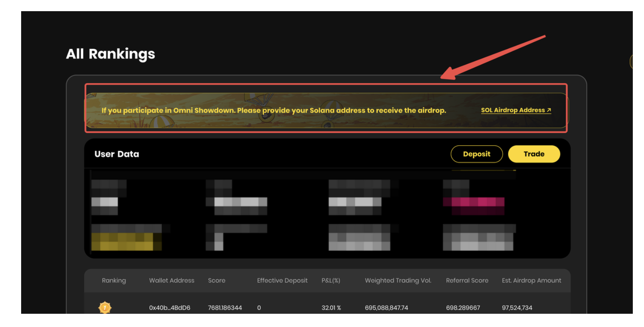Select the airdrop amount 97,524,734
The image size is (644, 327).
[x=517, y=308]
